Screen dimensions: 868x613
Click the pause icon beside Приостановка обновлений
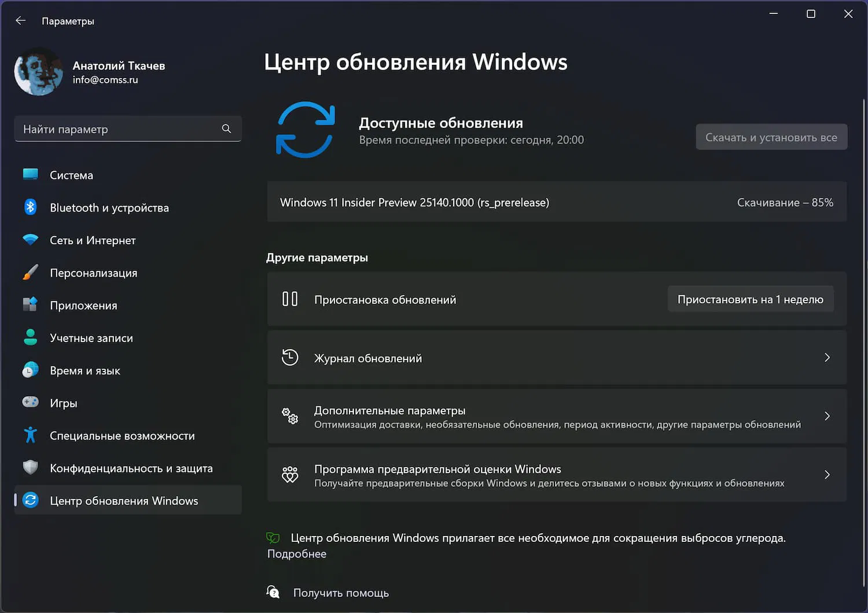(290, 299)
